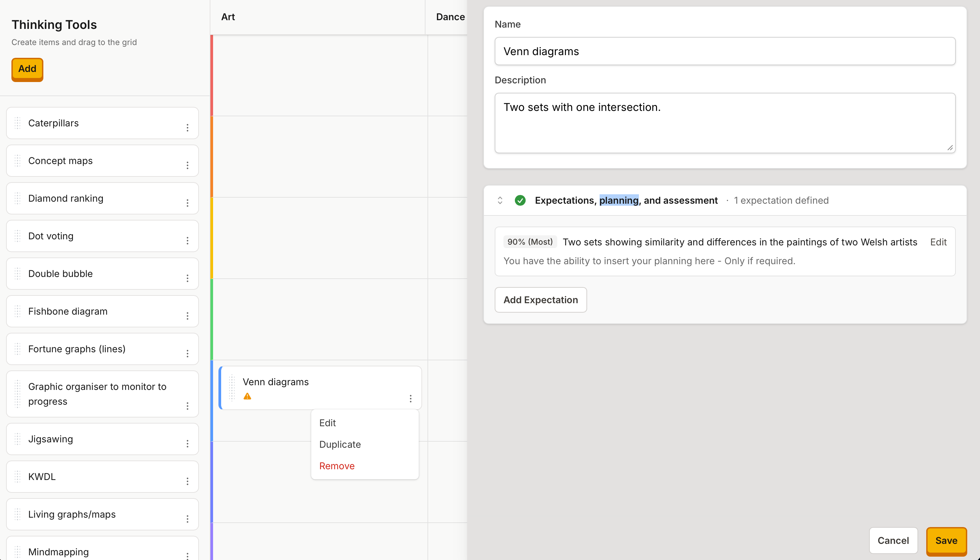The image size is (980, 560).
Task: Click the Diamond ranking kebab menu icon
Action: point(187,203)
